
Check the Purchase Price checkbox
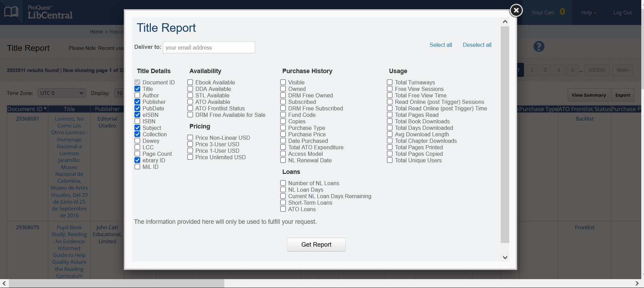pos(283,134)
